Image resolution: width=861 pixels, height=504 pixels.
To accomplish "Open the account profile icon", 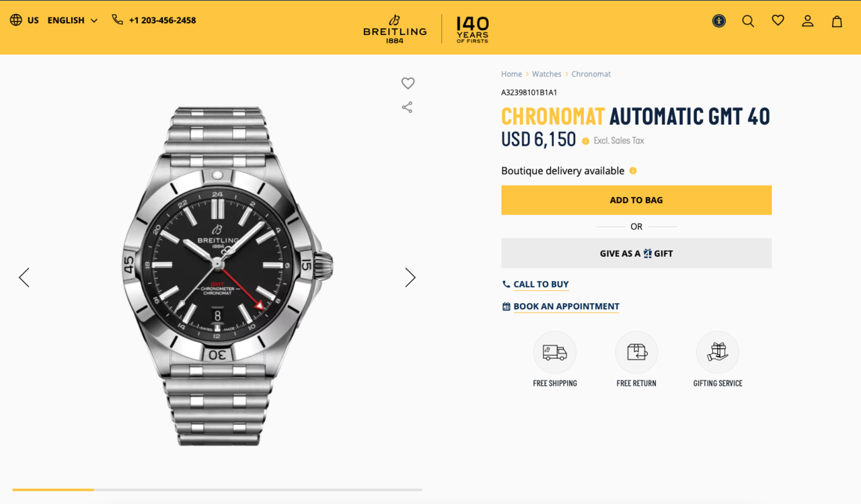I will (x=807, y=21).
